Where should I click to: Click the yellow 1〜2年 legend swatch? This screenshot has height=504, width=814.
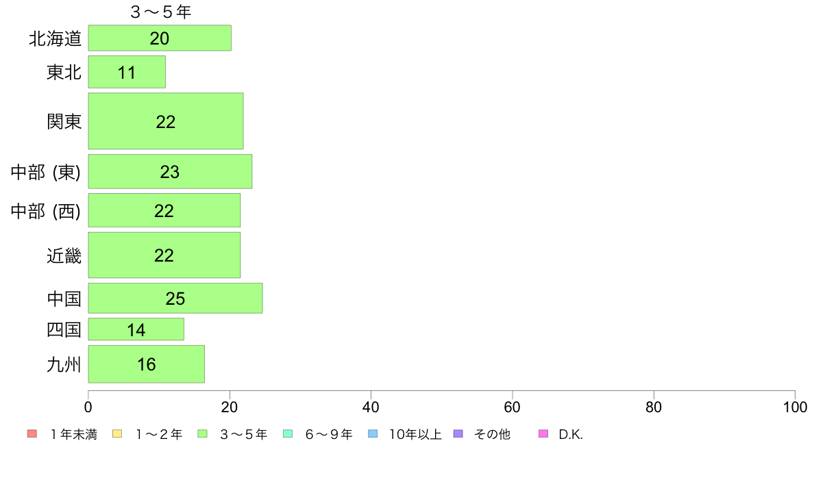coord(117,434)
